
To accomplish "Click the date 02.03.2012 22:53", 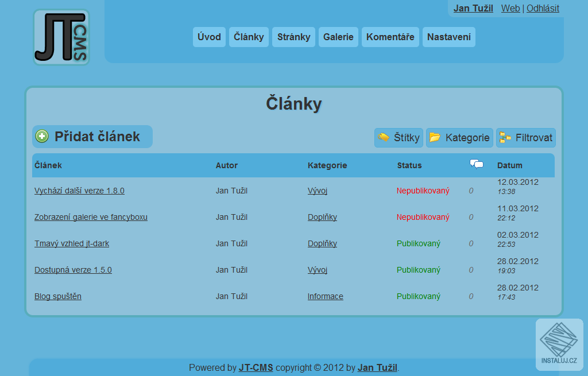I will [x=518, y=239].
